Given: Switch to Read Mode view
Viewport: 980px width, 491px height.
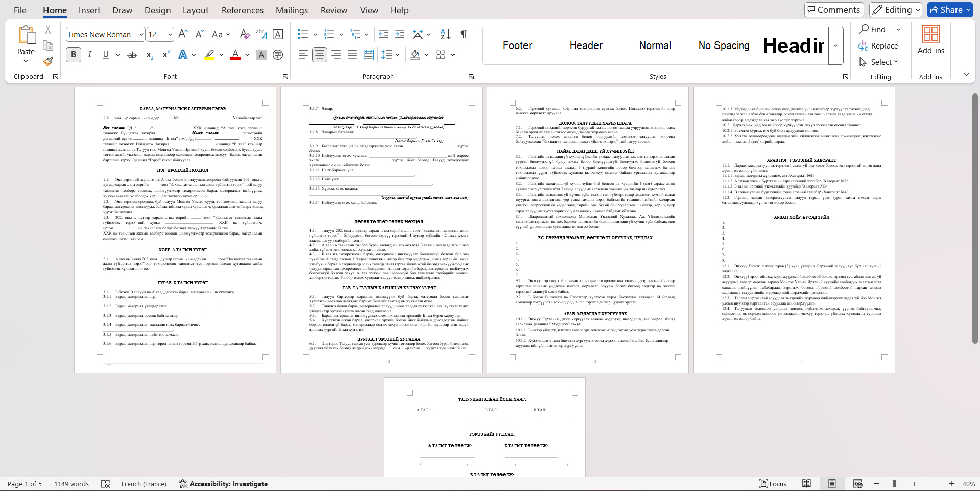Looking at the screenshot, I should coord(806,484).
